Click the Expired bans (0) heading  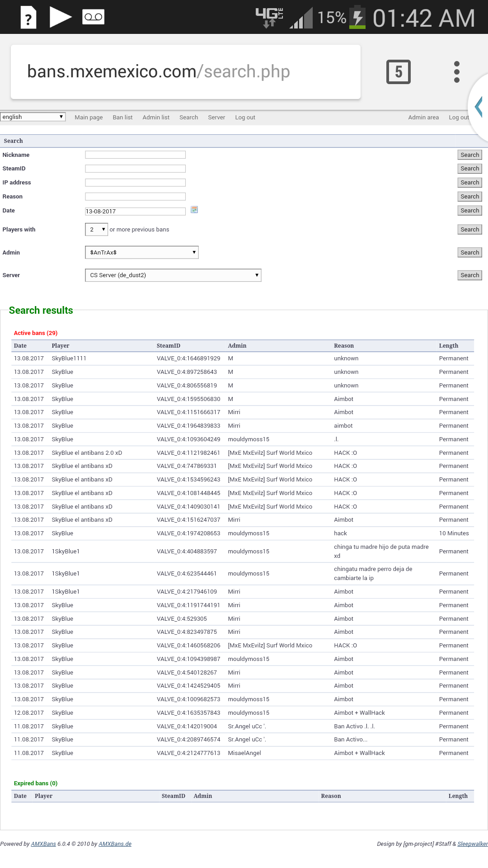[36, 783]
